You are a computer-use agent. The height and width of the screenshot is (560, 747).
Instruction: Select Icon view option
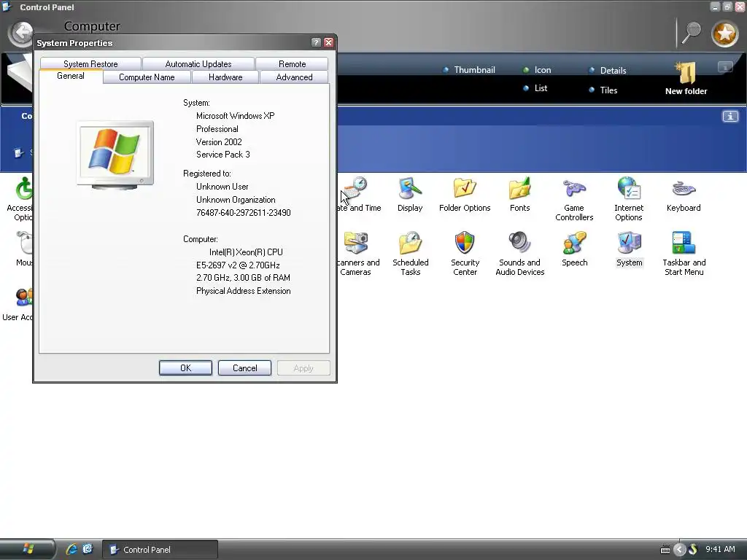[537, 70]
